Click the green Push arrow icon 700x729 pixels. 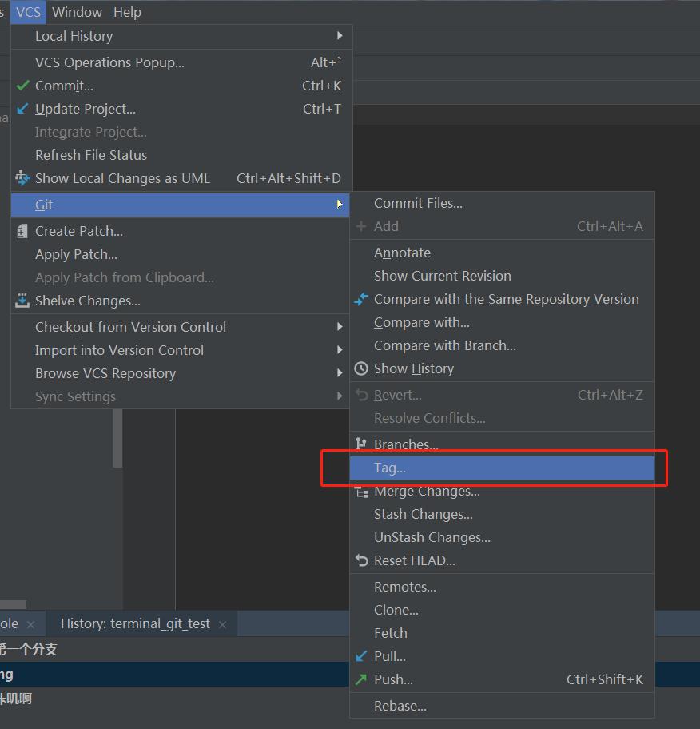[361, 679]
